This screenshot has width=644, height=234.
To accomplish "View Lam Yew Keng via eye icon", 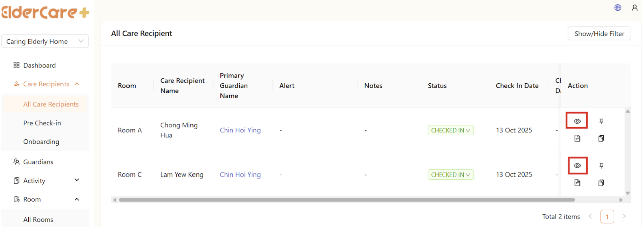I will [x=577, y=166].
